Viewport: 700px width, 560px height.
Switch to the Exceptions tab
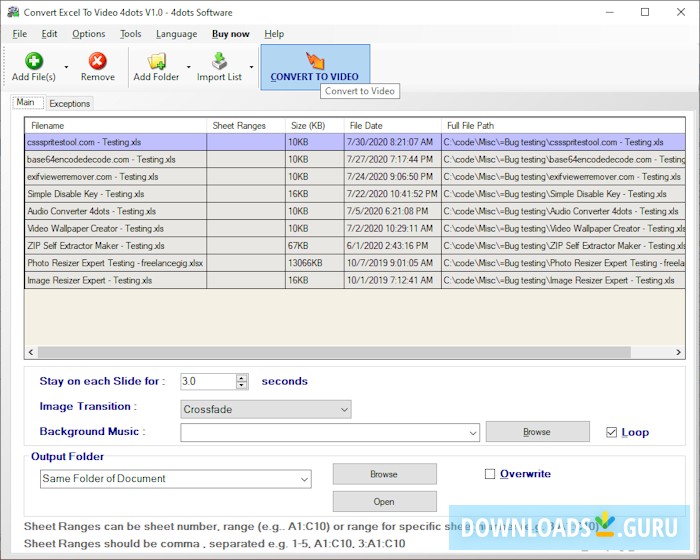(x=70, y=103)
